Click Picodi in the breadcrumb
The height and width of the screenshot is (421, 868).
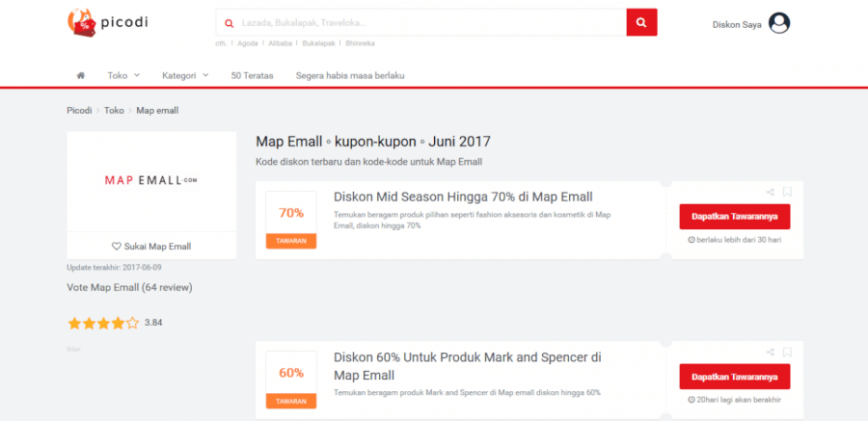tap(79, 111)
